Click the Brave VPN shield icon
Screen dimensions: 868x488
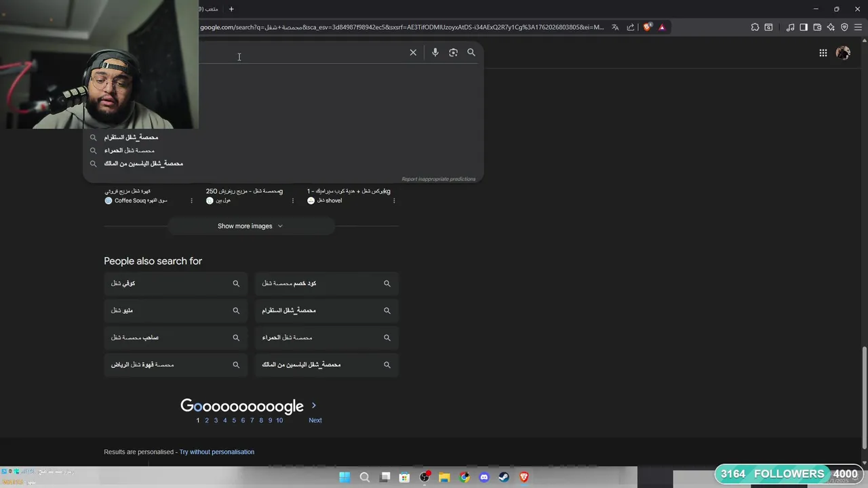click(x=844, y=27)
